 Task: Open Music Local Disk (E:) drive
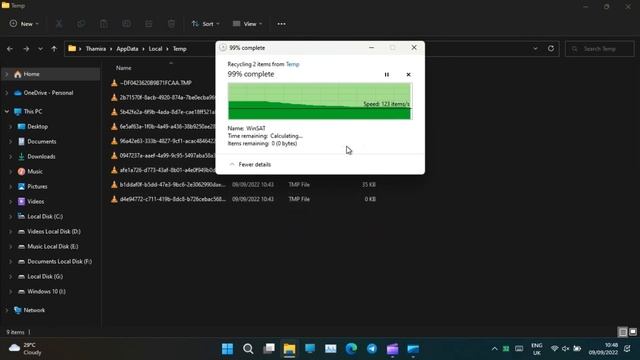tap(53, 247)
